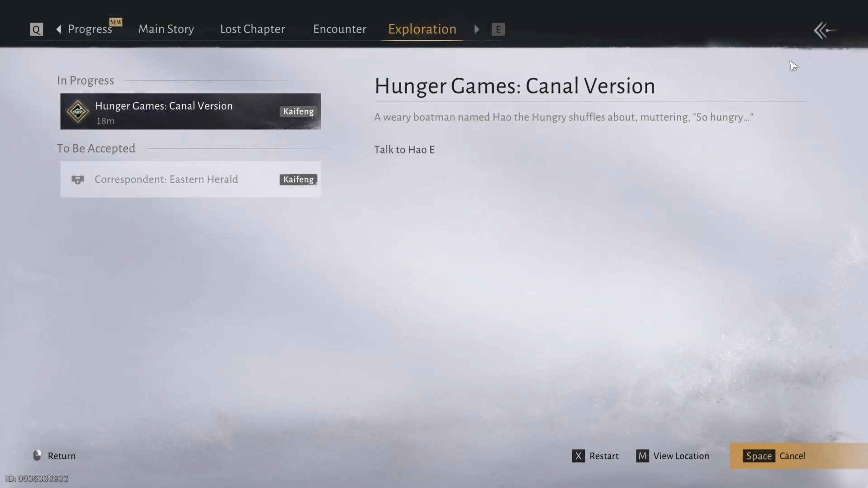Click the E key icon for next tab

click(x=498, y=29)
